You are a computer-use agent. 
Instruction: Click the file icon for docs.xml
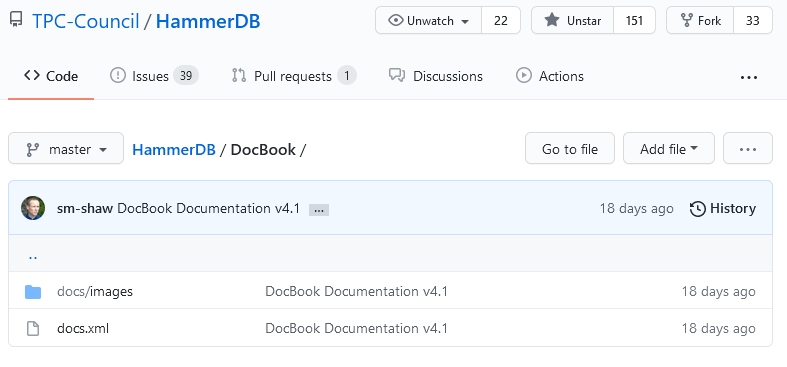(33, 329)
